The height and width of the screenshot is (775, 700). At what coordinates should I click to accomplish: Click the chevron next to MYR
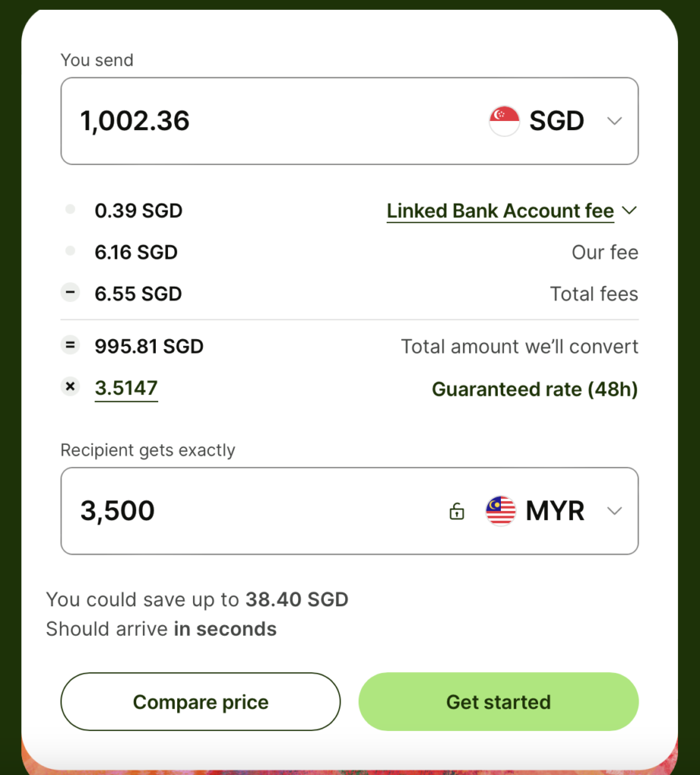(614, 511)
